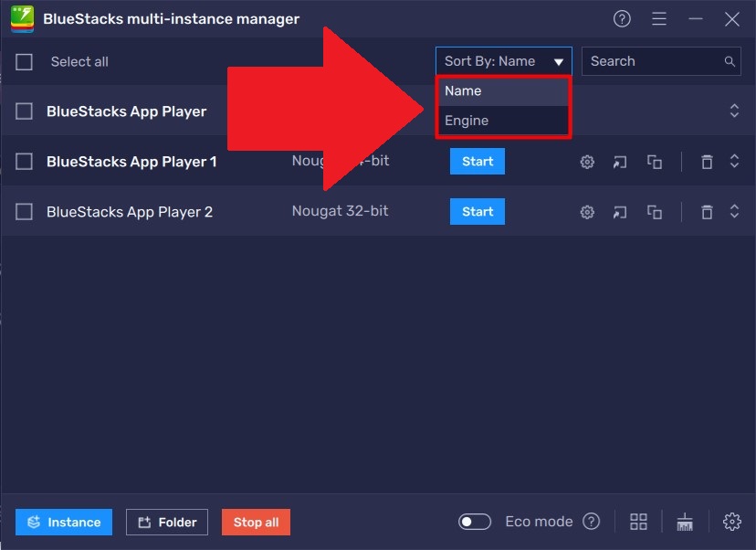
Task: Choose Name in the sort menu
Action: click(x=503, y=91)
